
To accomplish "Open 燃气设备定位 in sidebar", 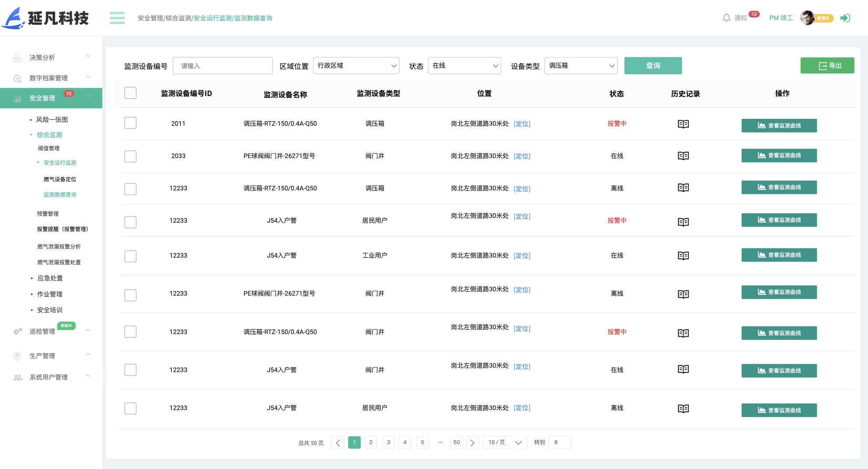I will pyautogui.click(x=60, y=179).
